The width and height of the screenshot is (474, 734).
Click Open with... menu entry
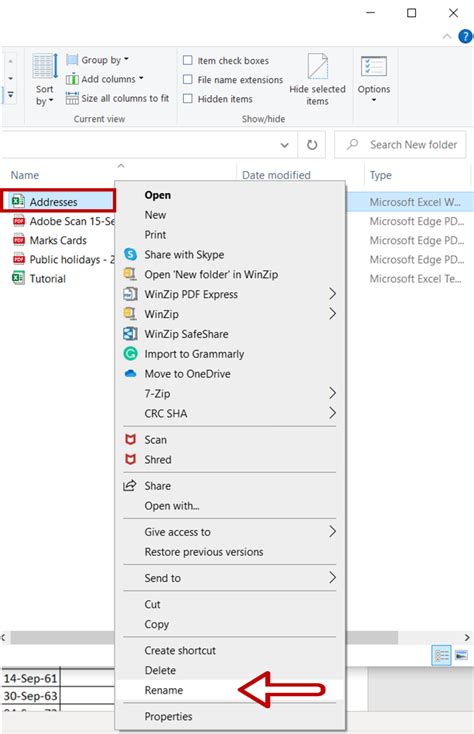click(172, 506)
